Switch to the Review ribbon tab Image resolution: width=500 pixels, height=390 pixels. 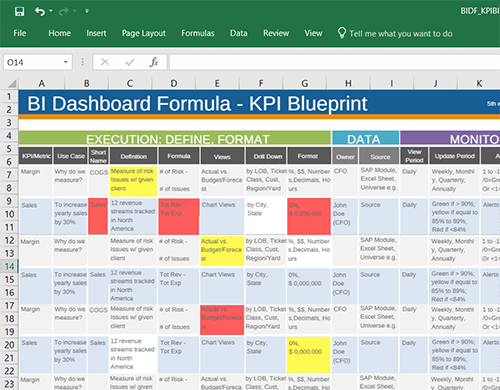click(x=276, y=33)
